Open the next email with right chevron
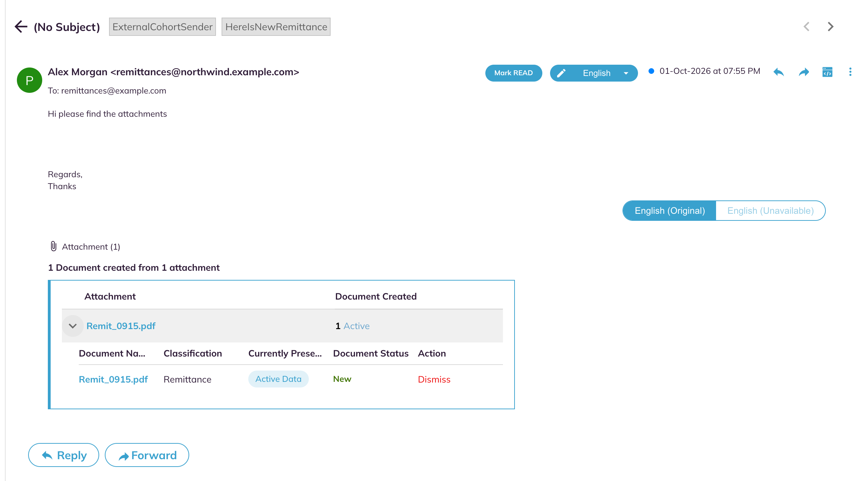 click(x=830, y=27)
